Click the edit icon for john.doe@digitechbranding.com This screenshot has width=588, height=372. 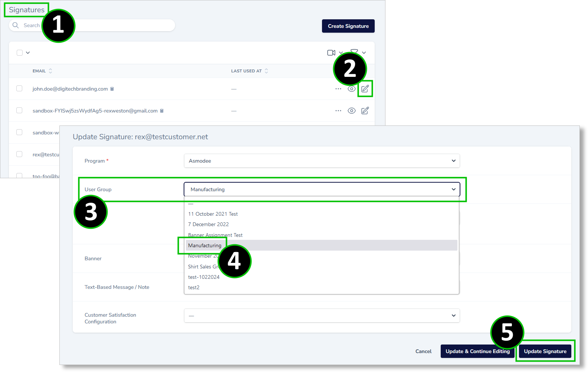pyautogui.click(x=365, y=89)
